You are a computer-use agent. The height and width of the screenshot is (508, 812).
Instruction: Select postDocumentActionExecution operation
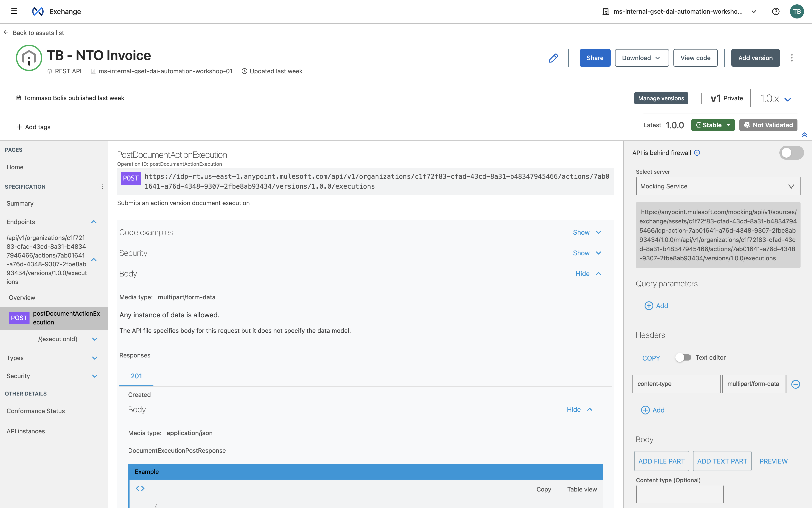coord(54,318)
